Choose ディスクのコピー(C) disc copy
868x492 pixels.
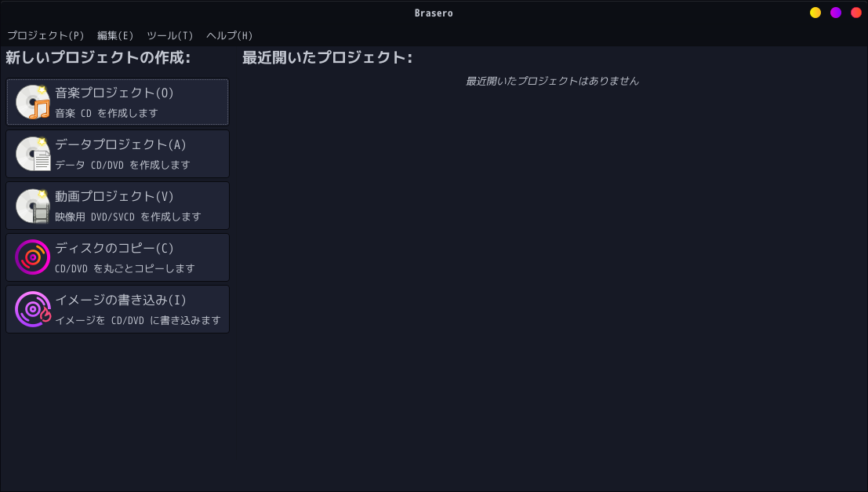tap(118, 257)
